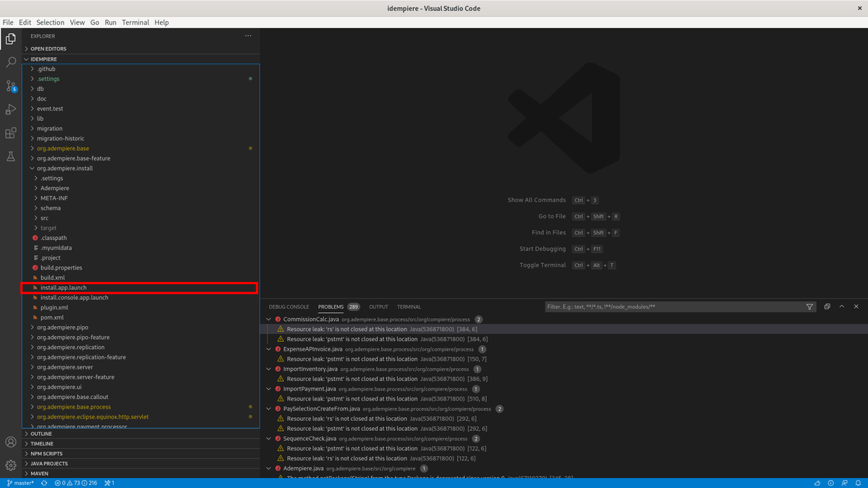
Task: Open the Source Control view
Action: click(x=11, y=86)
